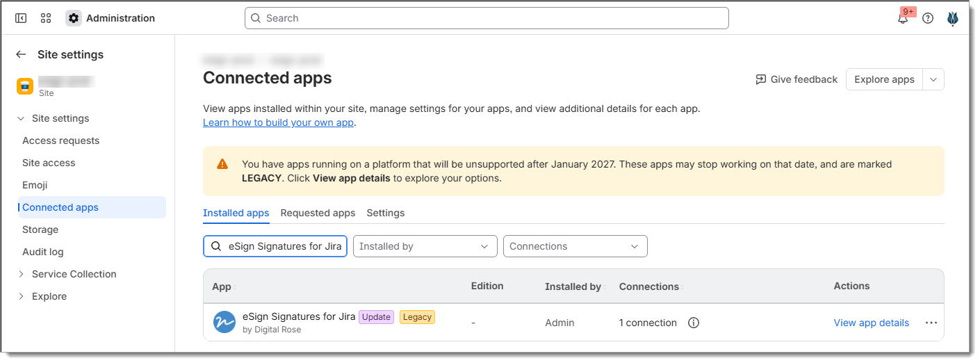The width and height of the screenshot is (980, 363).
Task: Open Learn how to build your own app link
Action: tap(279, 122)
